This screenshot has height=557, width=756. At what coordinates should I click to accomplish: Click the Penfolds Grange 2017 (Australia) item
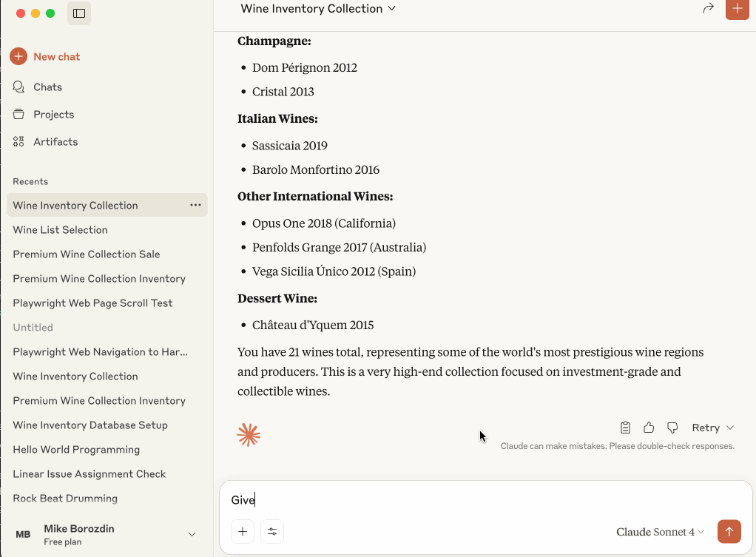(x=340, y=247)
